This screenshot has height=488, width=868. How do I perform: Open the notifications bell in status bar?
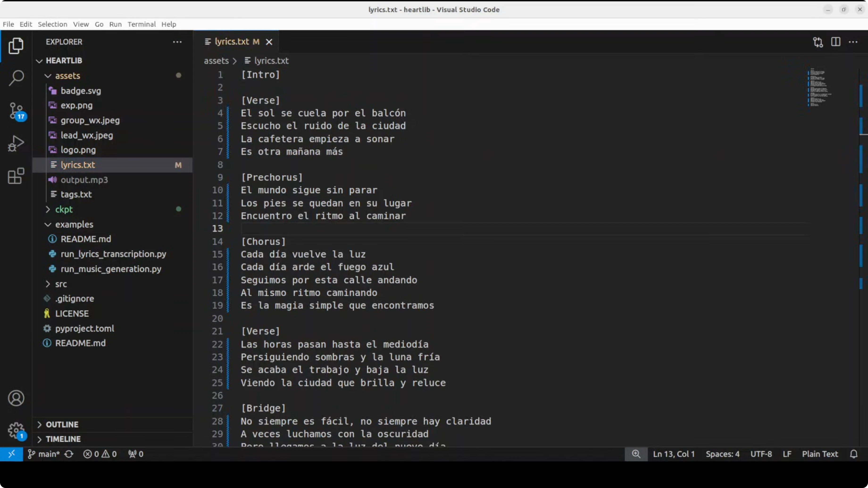click(x=854, y=454)
